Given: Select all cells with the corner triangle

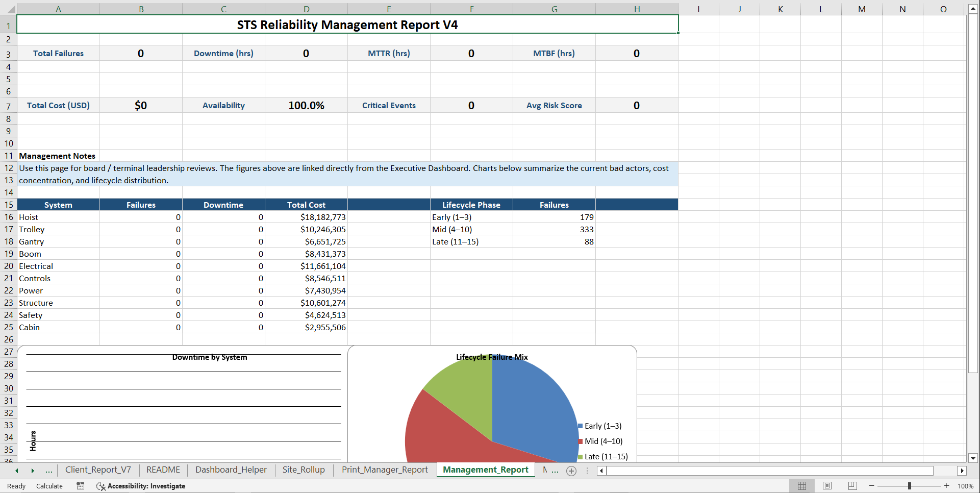Looking at the screenshot, I should pyautogui.click(x=11, y=9).
